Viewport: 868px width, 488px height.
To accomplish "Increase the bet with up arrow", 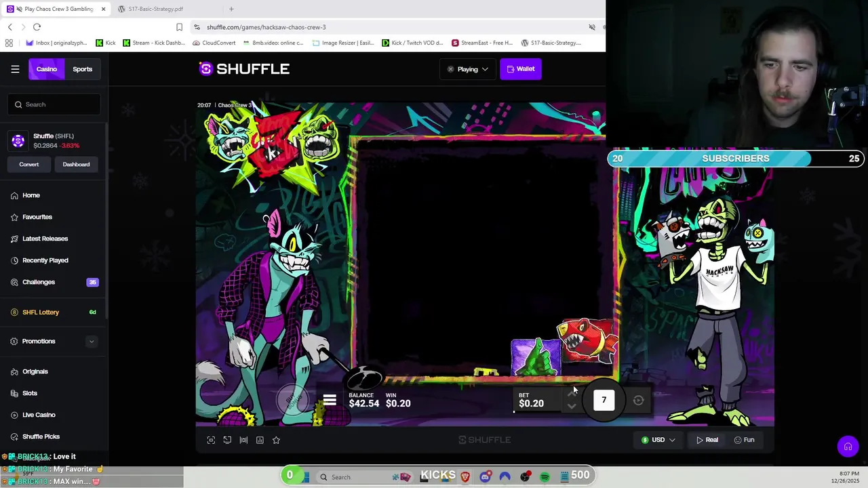I will 572,394.
